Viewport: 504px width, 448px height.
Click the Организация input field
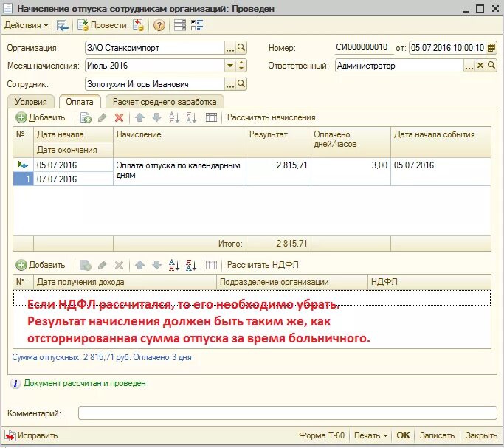[x=155, y=48]
